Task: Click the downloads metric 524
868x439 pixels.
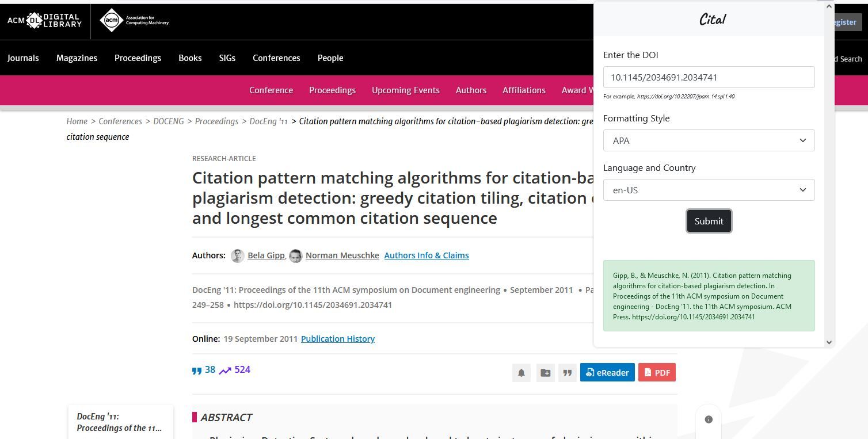Action: click(x=235, y=370)
